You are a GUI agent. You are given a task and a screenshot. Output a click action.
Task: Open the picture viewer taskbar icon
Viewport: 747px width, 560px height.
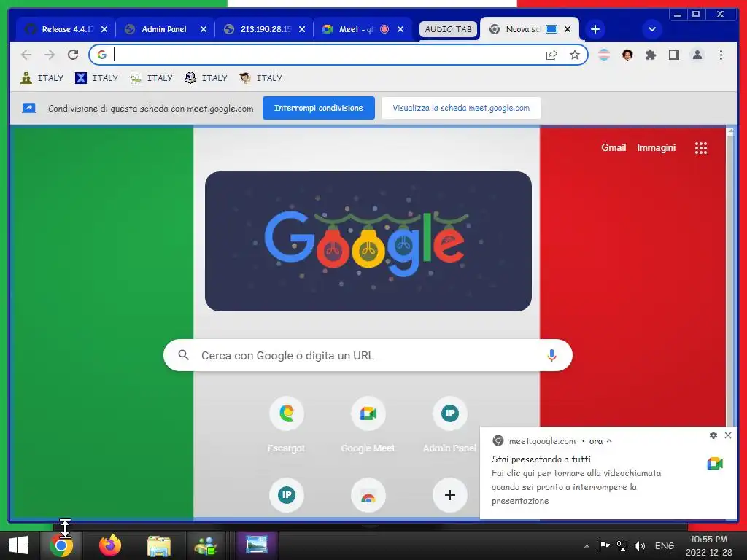coord(257,545)
